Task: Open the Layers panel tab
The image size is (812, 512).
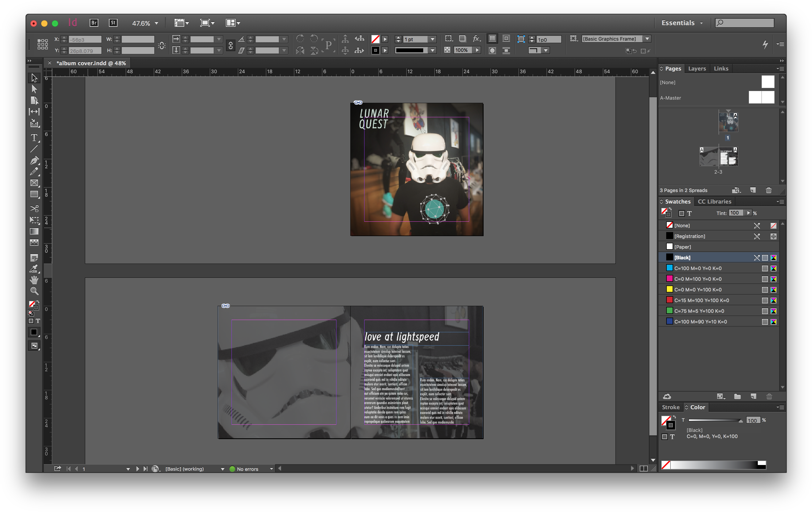Action: 697,68
